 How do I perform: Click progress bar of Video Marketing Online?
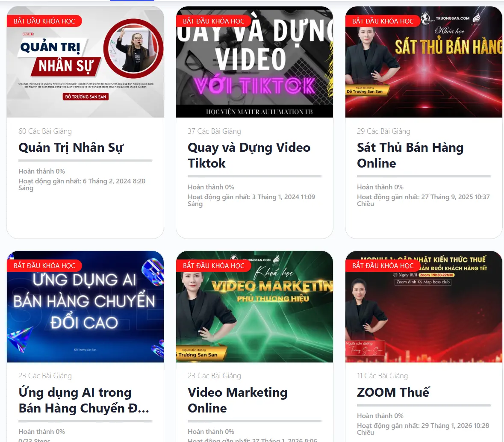click(255, 421)
